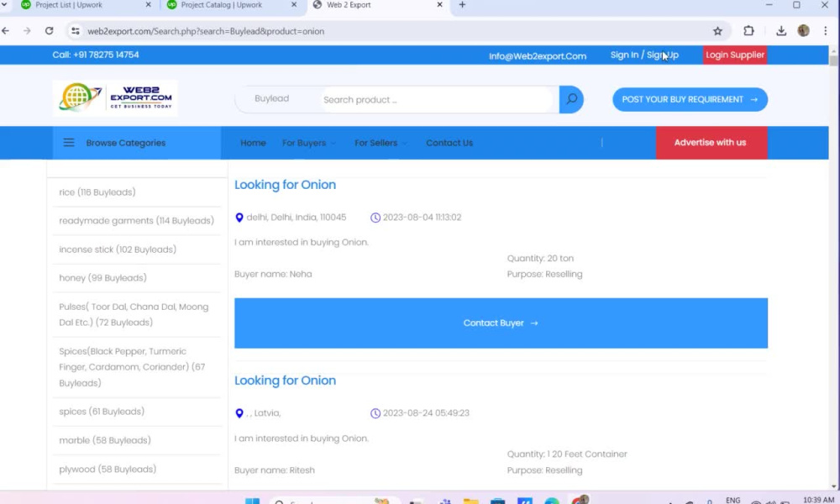Click location pin icon for Latvia lead
This screenshot has width=840, height=504.
click(239, 413)
